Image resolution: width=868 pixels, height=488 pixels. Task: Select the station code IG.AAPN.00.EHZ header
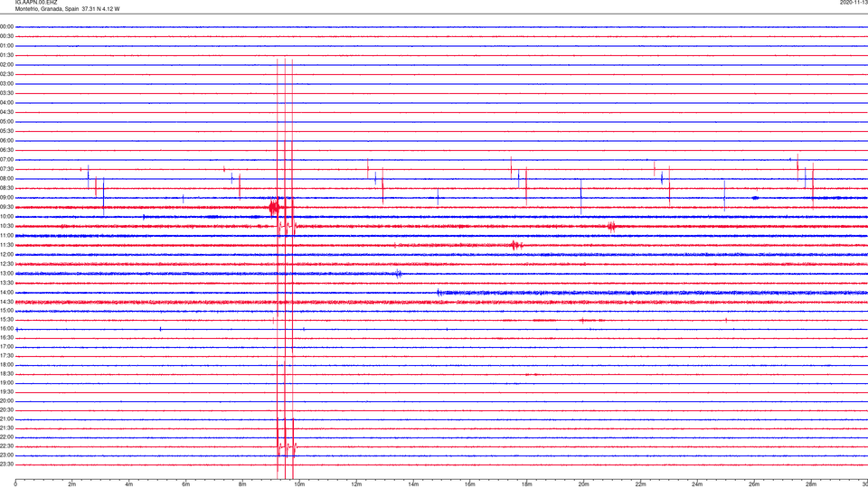36,3
